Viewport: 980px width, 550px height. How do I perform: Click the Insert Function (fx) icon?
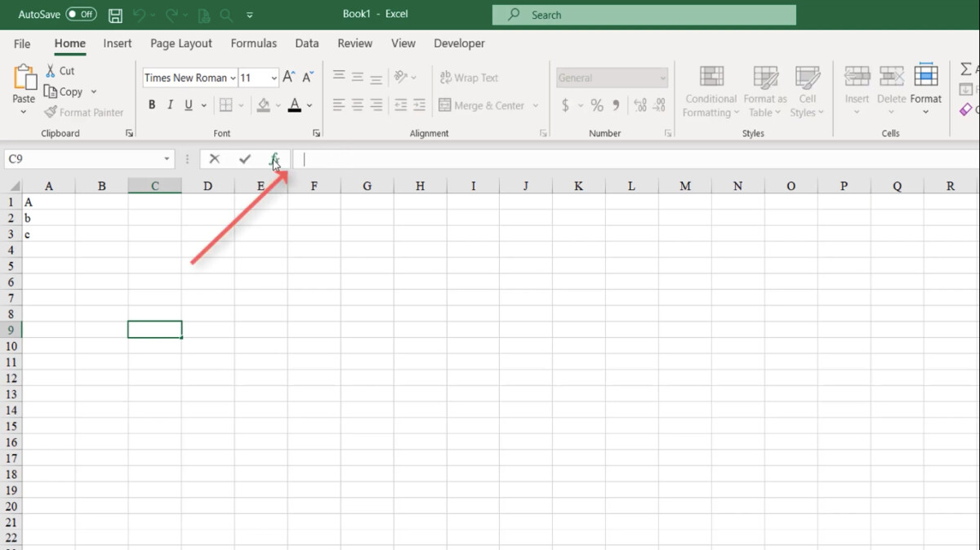(x=274, y=158)
